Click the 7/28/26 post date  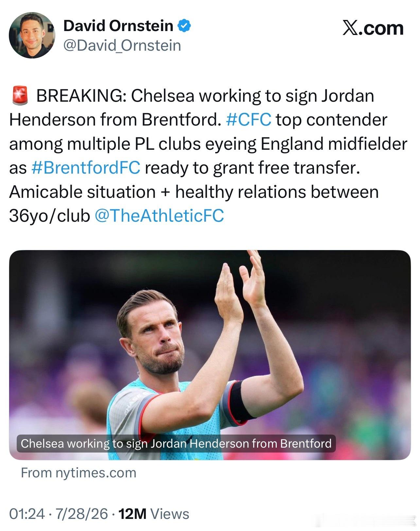pyautogui.click(x=81, y=514)
